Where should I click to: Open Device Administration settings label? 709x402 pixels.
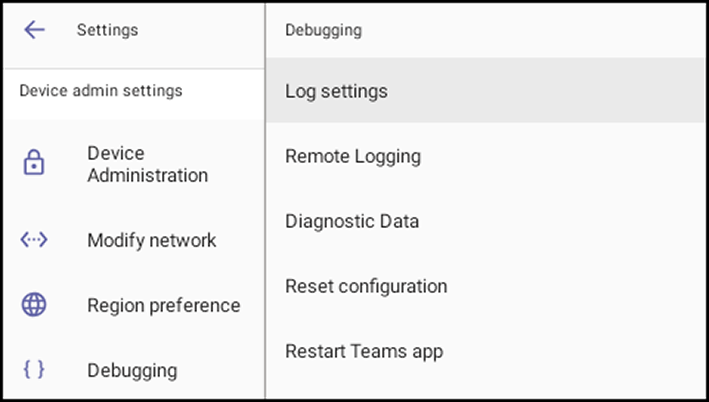147,164
